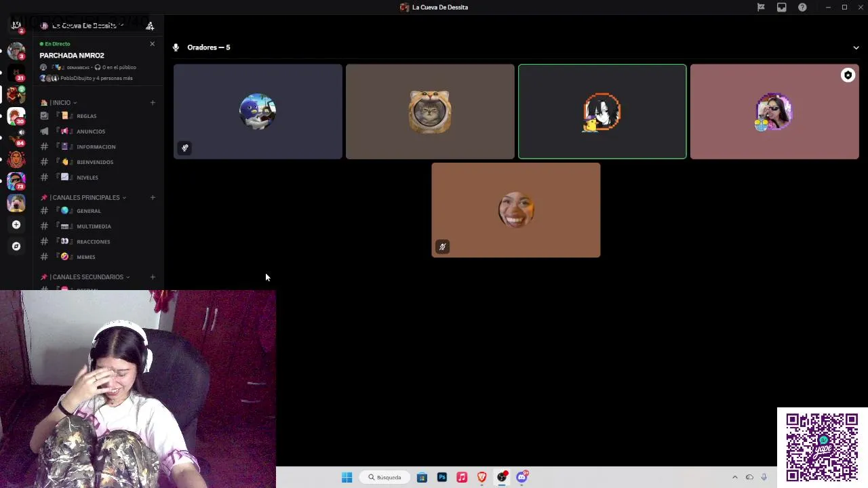Show hidden system tray icons
Viewport: 868px width, 488px height.
734,477
